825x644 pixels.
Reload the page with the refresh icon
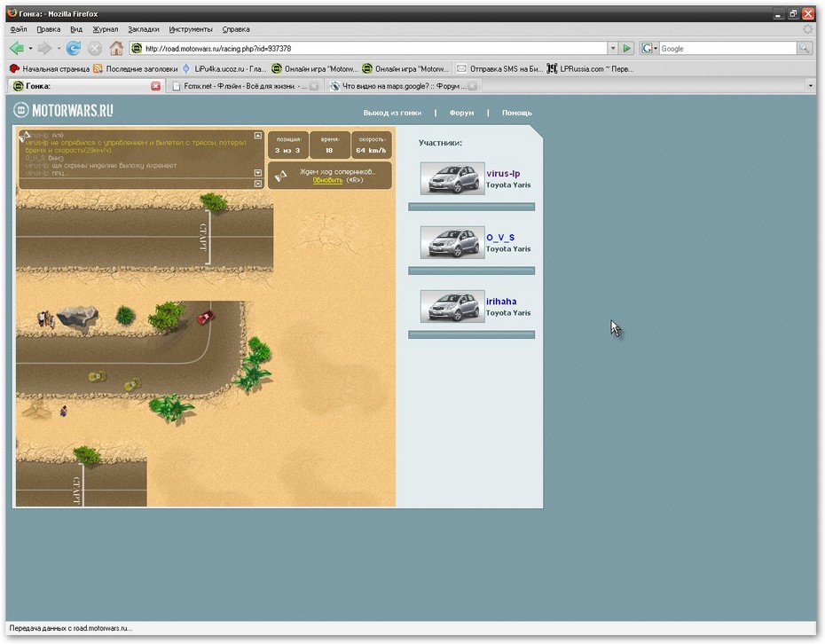(x=73, y=49)
